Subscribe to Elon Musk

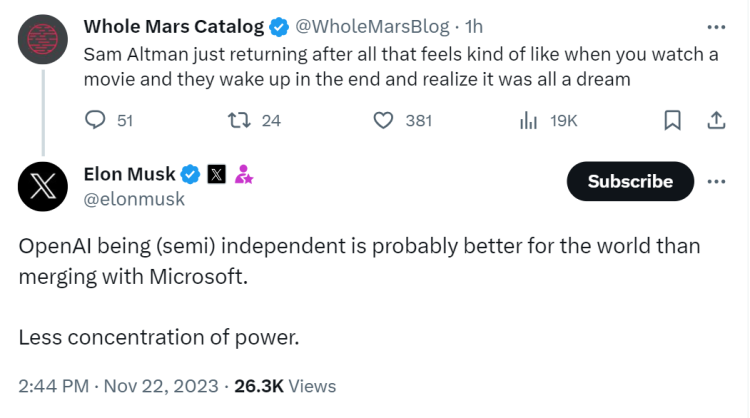(x=629, y=181)
